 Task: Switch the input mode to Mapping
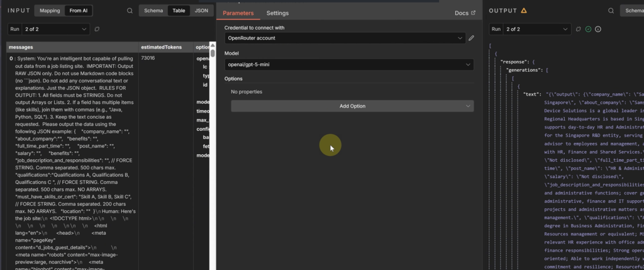pos(50,11)
